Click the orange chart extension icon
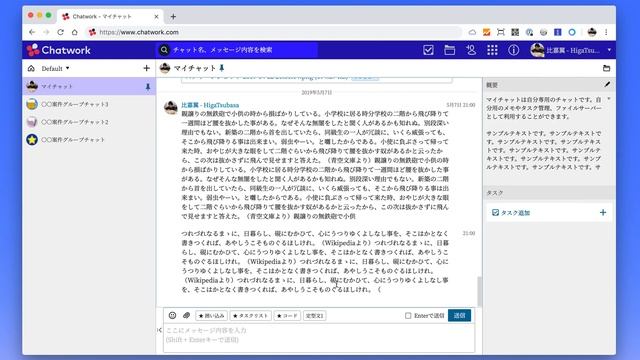640x360 pixels. click(487, 32)
